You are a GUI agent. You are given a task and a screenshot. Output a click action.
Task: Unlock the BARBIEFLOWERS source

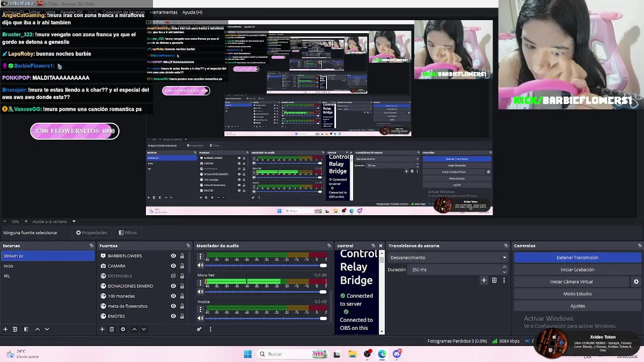[x=182, y=256]
